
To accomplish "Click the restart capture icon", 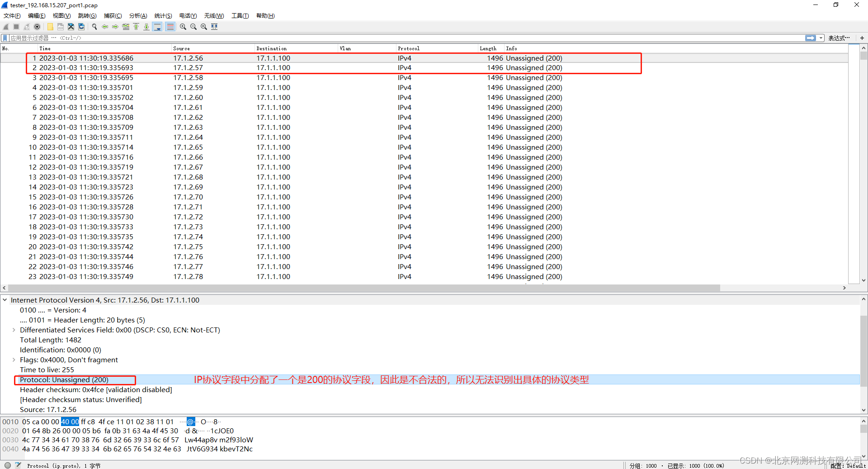I will 27,27.
